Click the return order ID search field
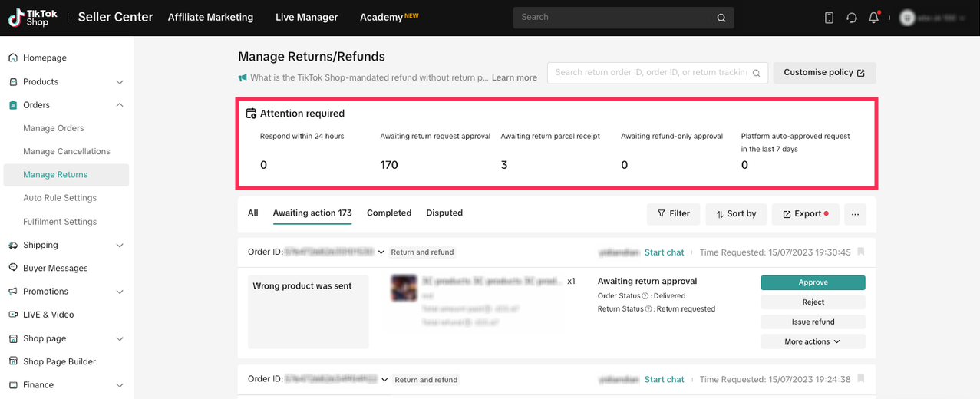The width and height of the screenshot is (980, 399). click(650, 73)
